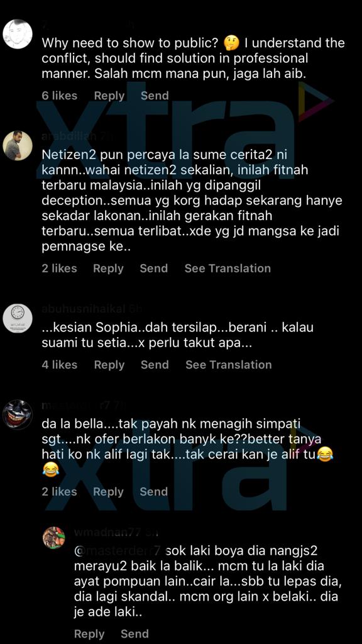The width and height of the screenshot is (362, 644).
Task: See Translation of 'kesian Sophia' comment
Action: pos(229,365)
